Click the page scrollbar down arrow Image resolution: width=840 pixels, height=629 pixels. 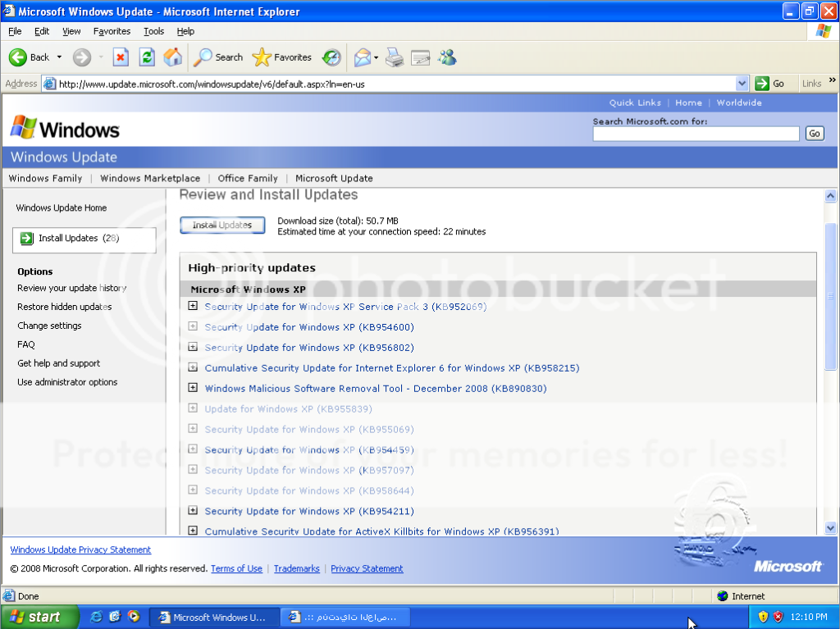pyautogui.click(x=830, y=528)
